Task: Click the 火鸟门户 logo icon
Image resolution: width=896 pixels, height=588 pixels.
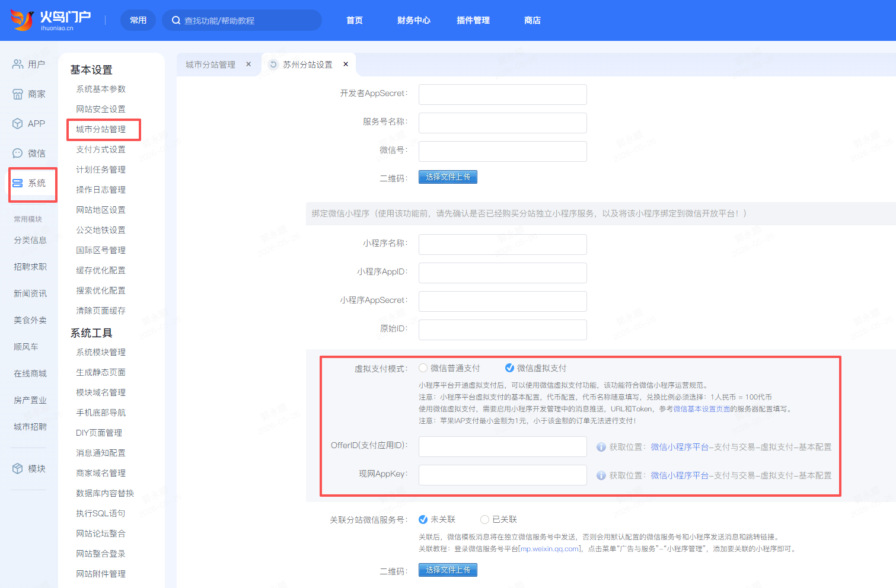Action: (22, 20)
